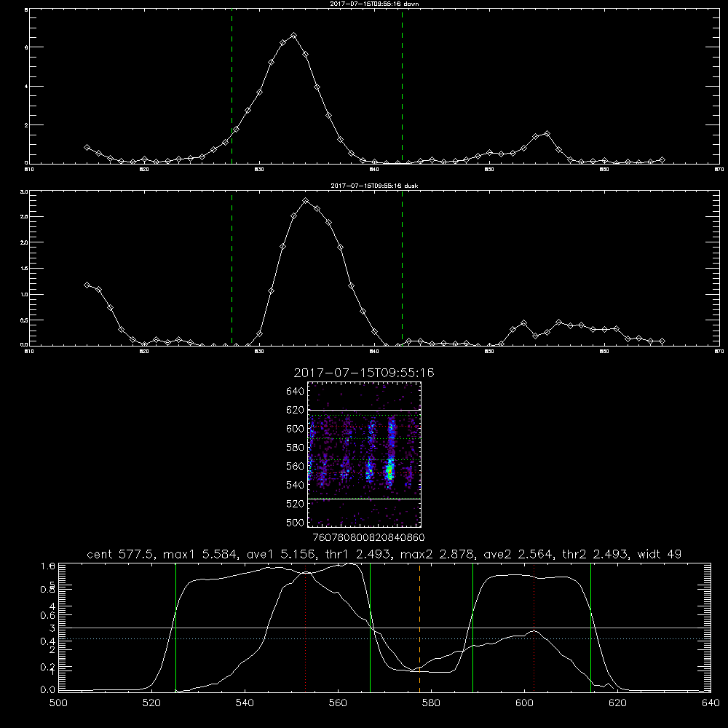Click the "2017-07-15T09:55:16 dusk" plot title

click(x=374, y=186)
